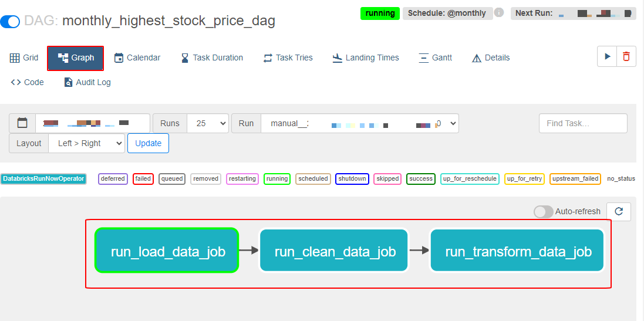This screenshot has width=644, height=321.
Task: Click the schedule info icon
Action: (499, 12)
